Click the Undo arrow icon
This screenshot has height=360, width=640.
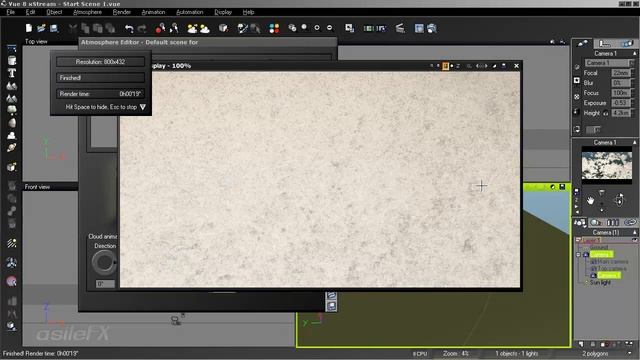[x=129, y=28]
